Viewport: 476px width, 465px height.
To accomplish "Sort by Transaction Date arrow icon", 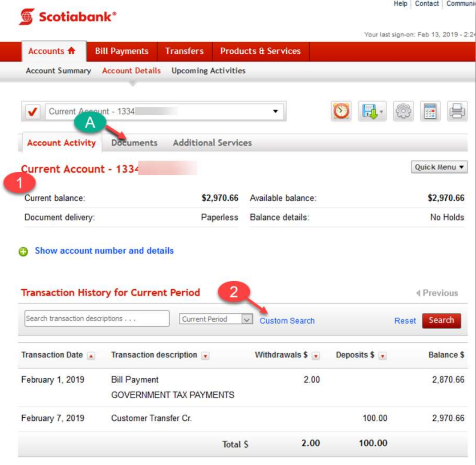I will pyautogui.click(x=91, y=356).
